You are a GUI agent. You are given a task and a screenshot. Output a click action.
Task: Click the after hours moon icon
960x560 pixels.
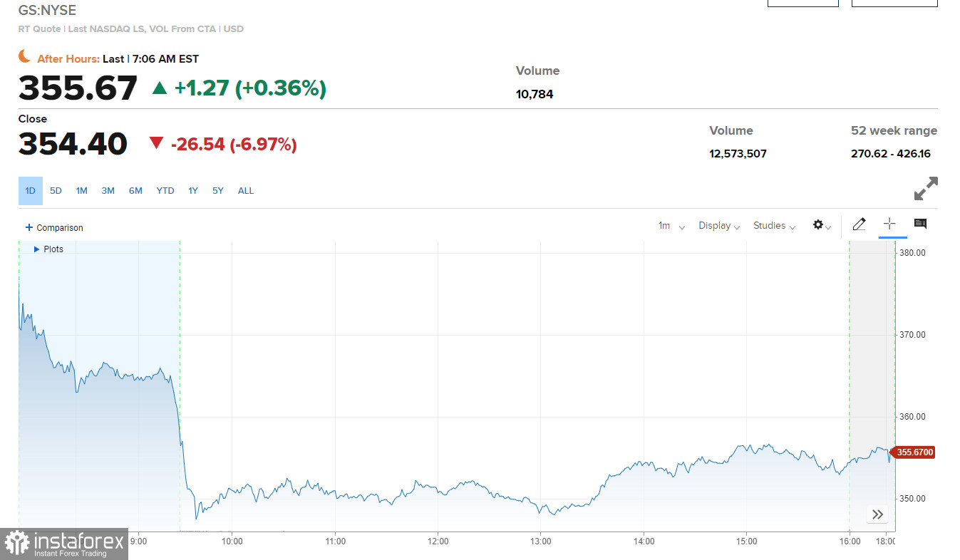pos(25,56)
